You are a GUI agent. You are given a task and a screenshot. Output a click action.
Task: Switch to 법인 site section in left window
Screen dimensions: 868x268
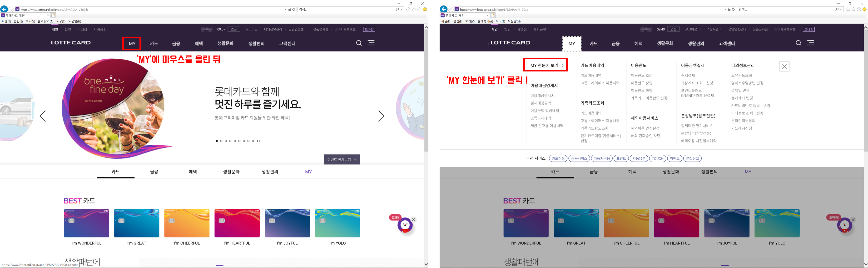[68, 29]
